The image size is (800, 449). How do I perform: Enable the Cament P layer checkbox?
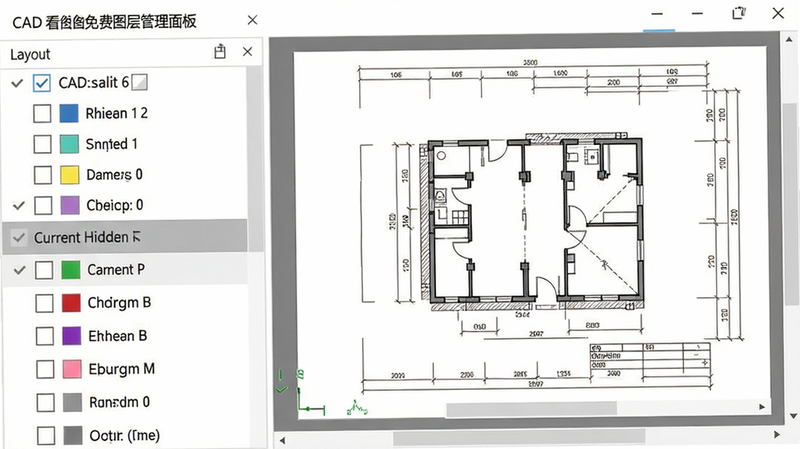pos(44,270)
